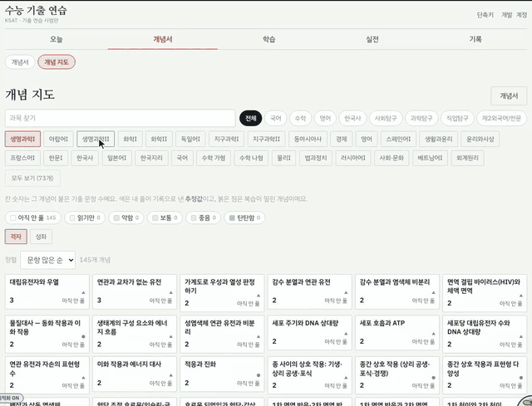Open the 오늘 tab

57,39
